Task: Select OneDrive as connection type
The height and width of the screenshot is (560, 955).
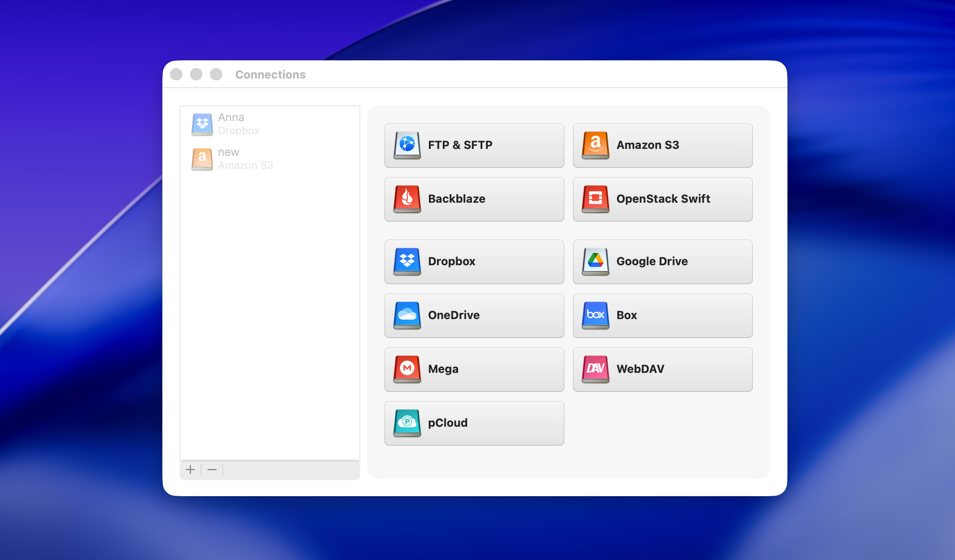Action: click(474, 315)
